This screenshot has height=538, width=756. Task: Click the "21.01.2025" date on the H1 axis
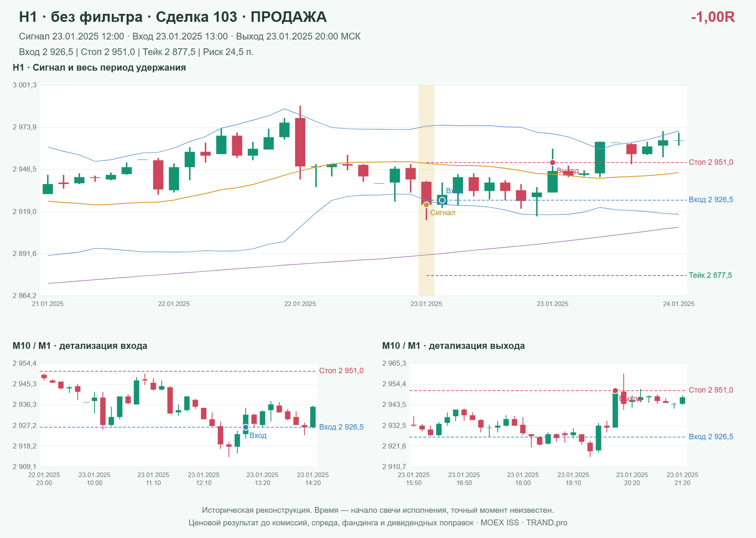point(48,304)
